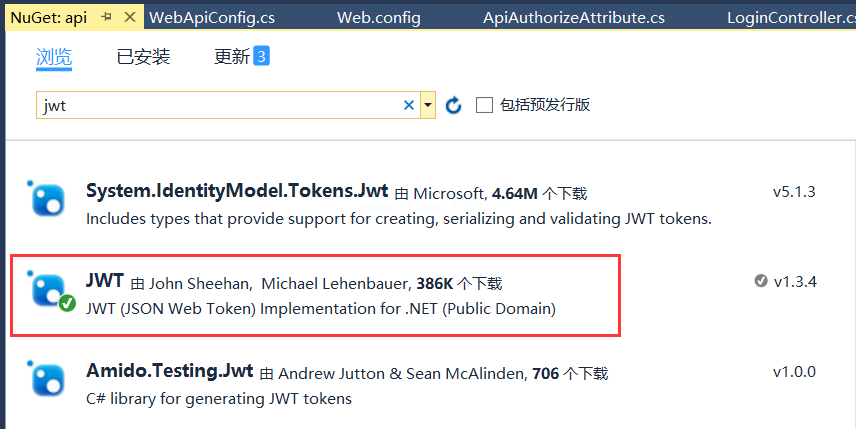Enable the 包括预发行版 checkbox
This screenshot has height=429, width=856.
coord(484,105)
